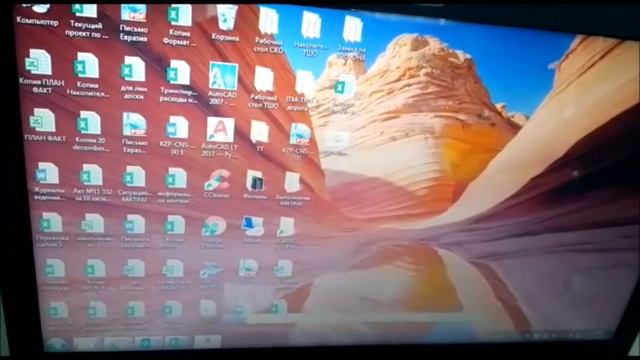The height and width of the screenshot is (360, 640).
Task: Open the Рабочий стол СКО folder
Action: (x=268, y=31)
